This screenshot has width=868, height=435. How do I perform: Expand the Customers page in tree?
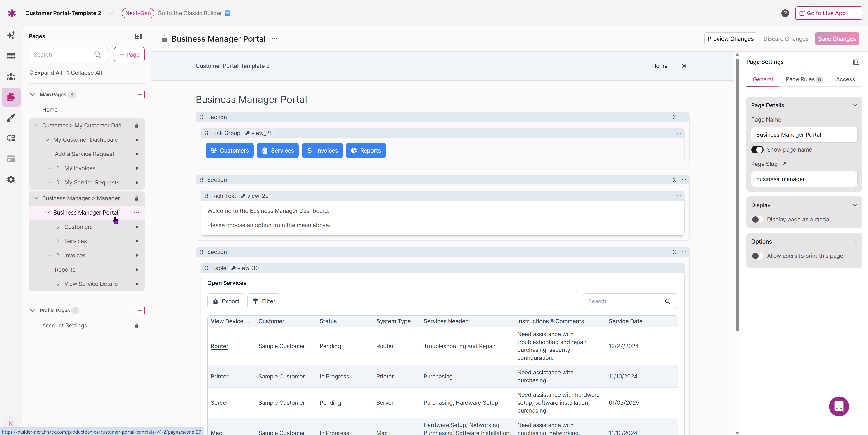(x=58, y=227)
